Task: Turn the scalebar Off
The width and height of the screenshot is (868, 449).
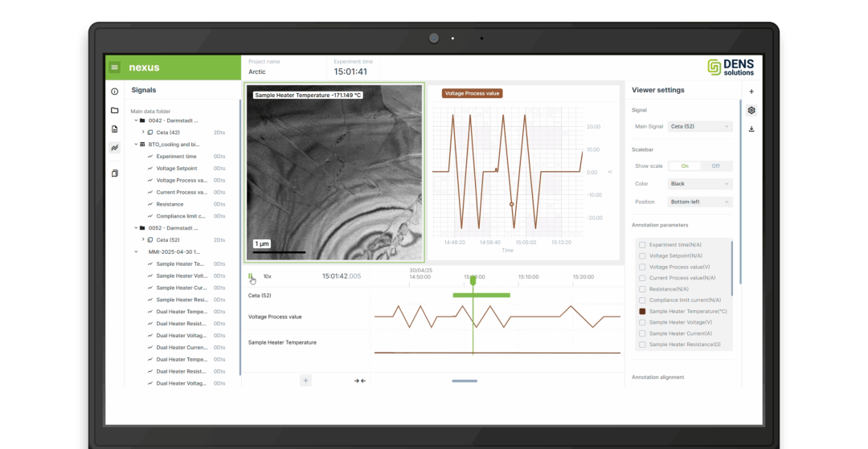Action: [715, 165]
